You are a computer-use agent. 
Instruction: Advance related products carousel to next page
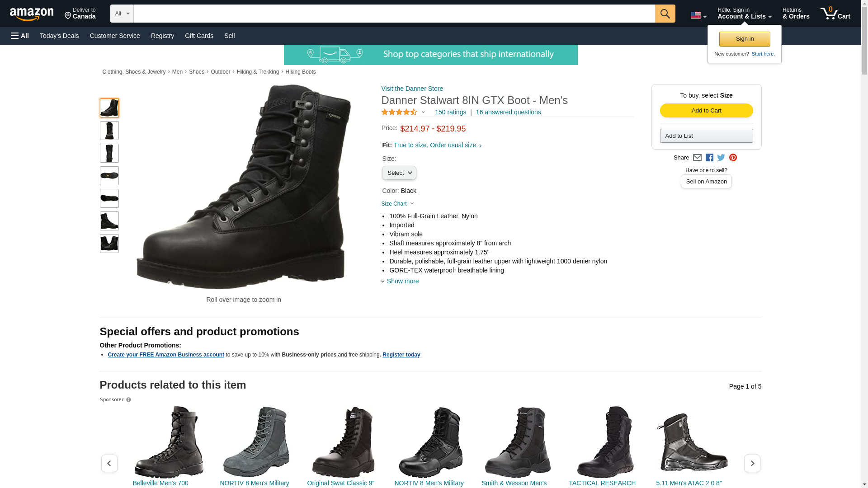click(x=752, y=463)
